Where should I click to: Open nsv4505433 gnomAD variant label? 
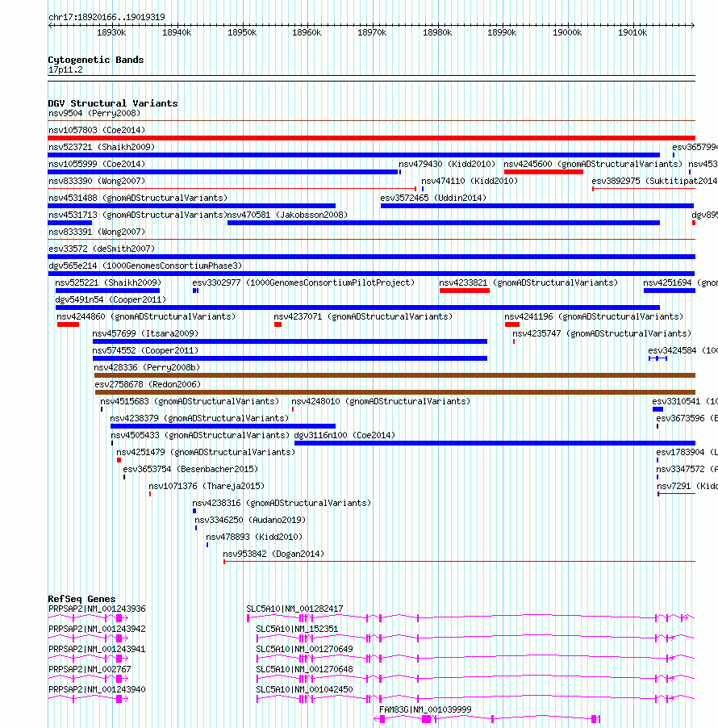[200, 436]
